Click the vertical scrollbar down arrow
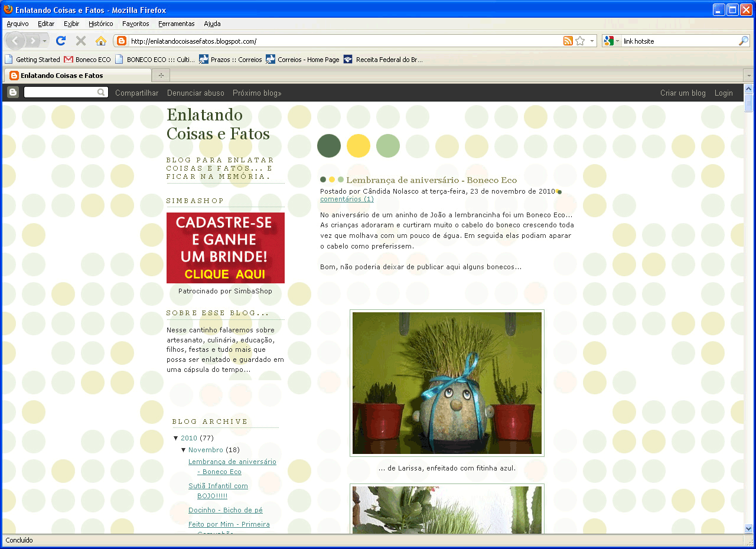Image resolution: width=756 pixels, height=549 pixels. 748,529
